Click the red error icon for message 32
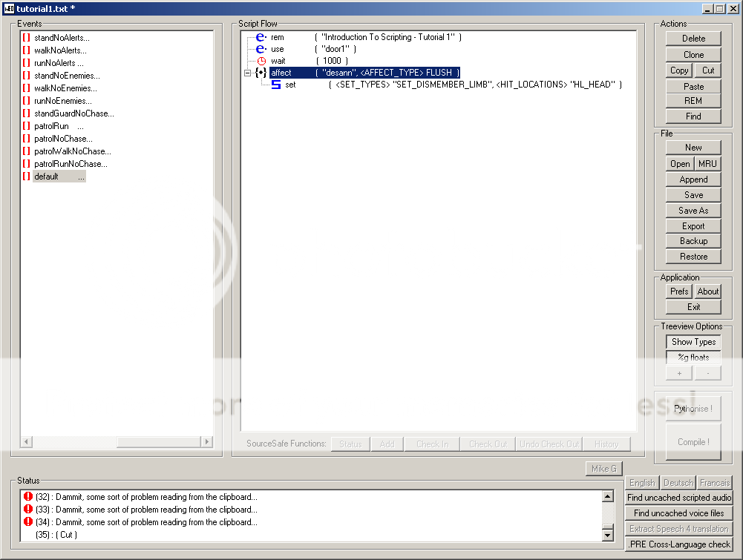 click(x=28, y=497)
